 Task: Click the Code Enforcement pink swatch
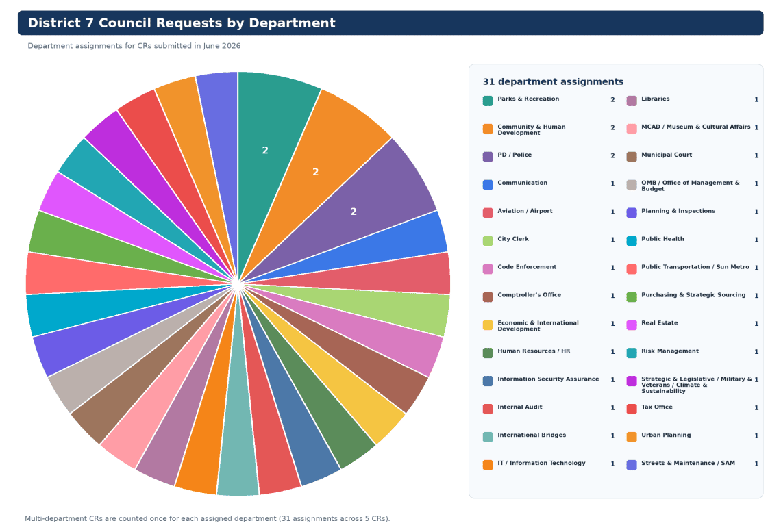coord(488,268)
